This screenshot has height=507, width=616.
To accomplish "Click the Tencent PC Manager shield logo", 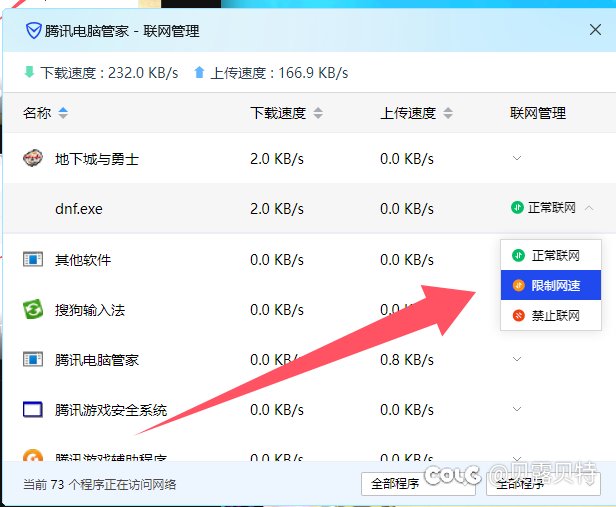I will point(33,31).
